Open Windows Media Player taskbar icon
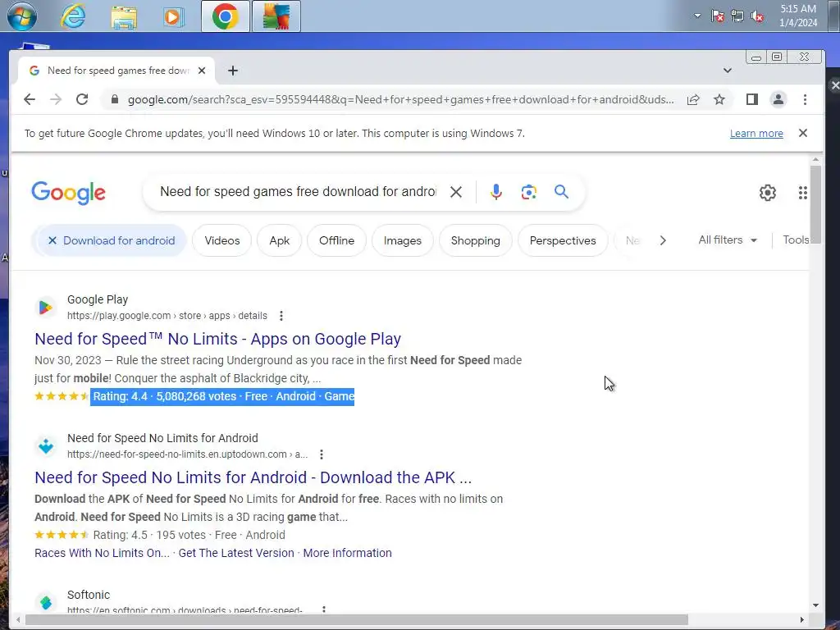840x630 pixels. (x=173, y=16)
